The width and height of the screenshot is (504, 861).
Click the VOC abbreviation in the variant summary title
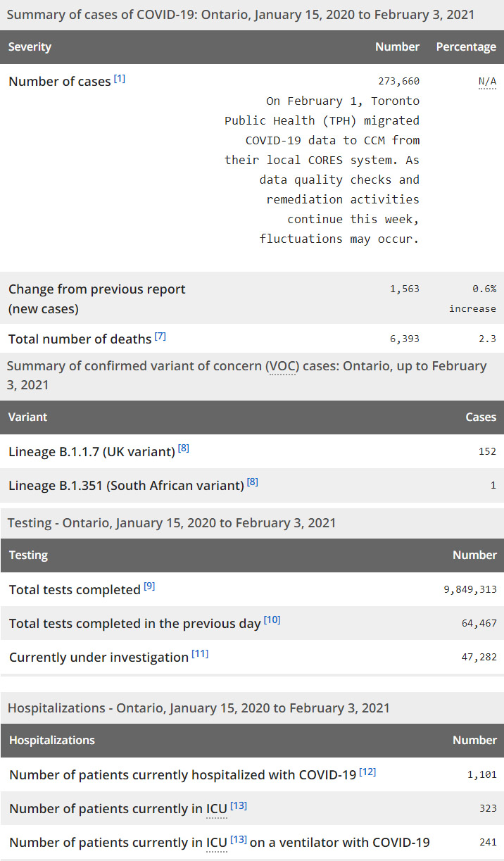click(x=281, y=367)
